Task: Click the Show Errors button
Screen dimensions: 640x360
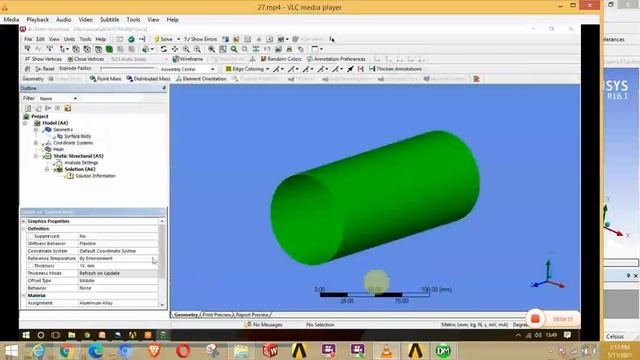Action: [x=200, y=39]
